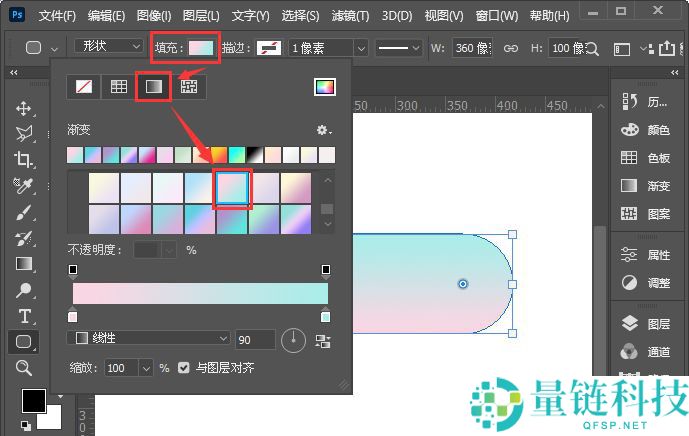
Task: Open the 滤镜(T) menu
Action: [349, 16]
